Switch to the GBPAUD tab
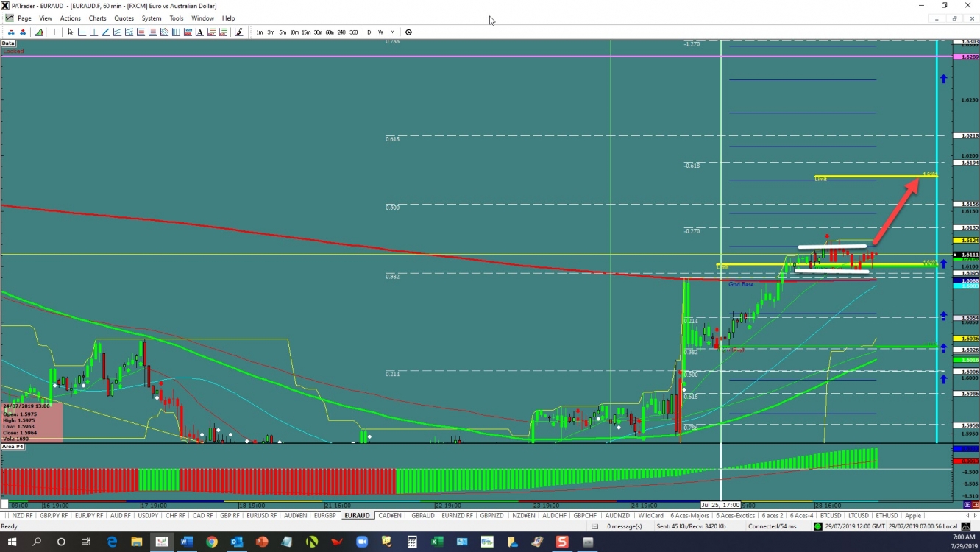The width and height of the screenshot is (980, 552). (423, 515)
